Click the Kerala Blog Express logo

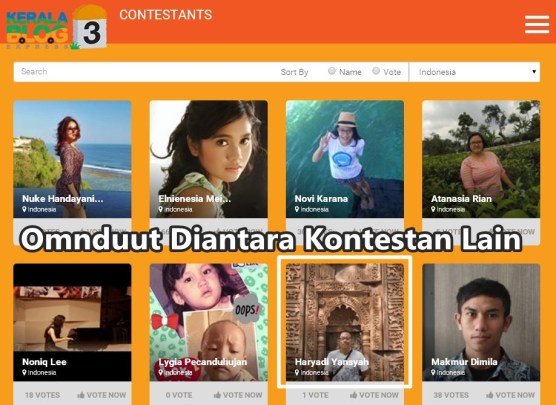[x=57, y=27]
